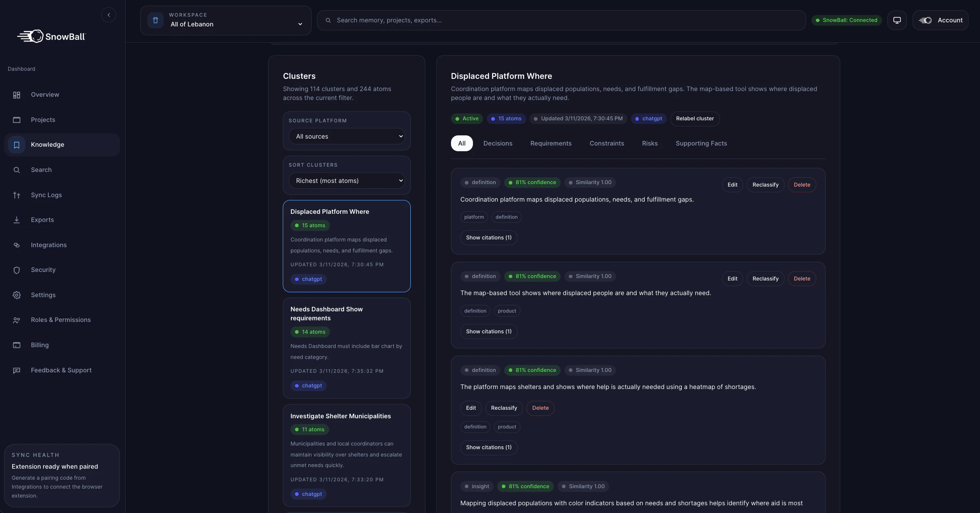The height and width of the screenshot is (513, 980).
Task: Click the Relabel cluster button
Action: tap(694, 119)
